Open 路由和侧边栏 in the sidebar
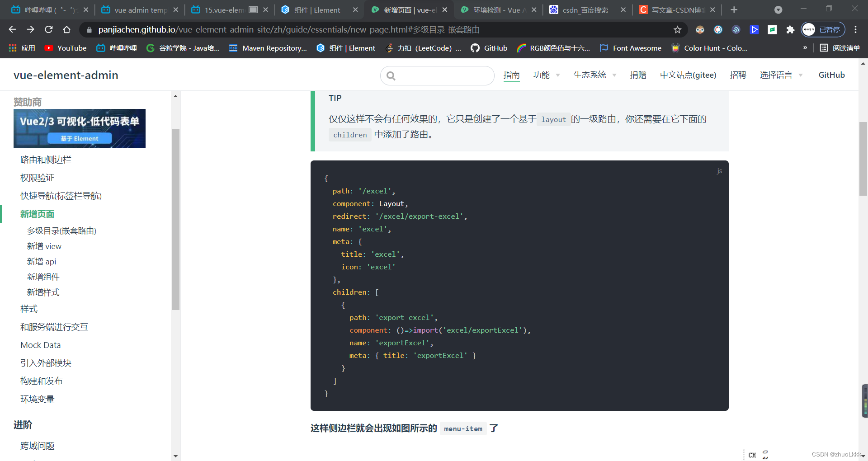Image resolution: width=868 pixels, height=461 pixels. 46,160
